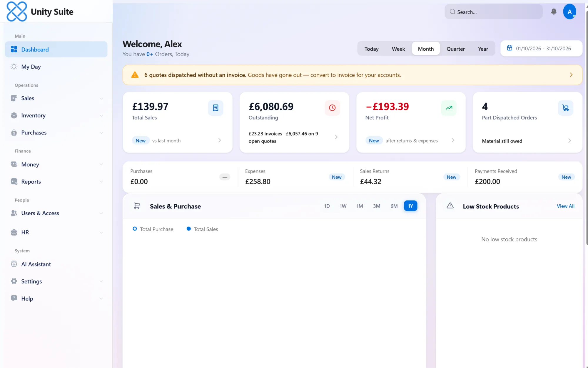Expand the Money sidebar section

click(x=56, y=164)
